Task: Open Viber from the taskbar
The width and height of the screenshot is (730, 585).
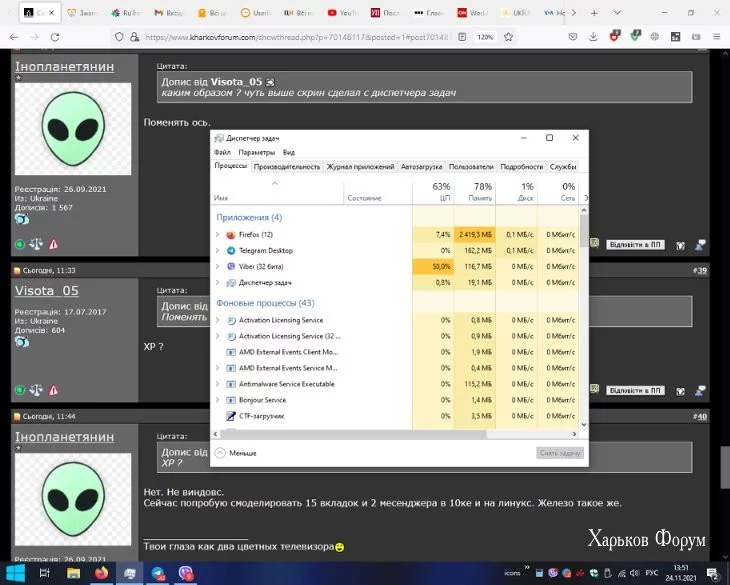Action: [186, 573]
